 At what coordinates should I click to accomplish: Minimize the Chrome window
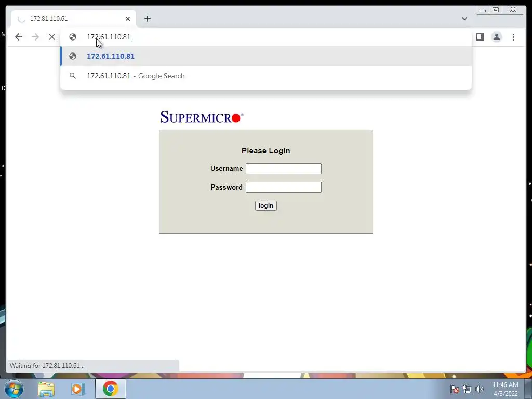tap(483, 10)
